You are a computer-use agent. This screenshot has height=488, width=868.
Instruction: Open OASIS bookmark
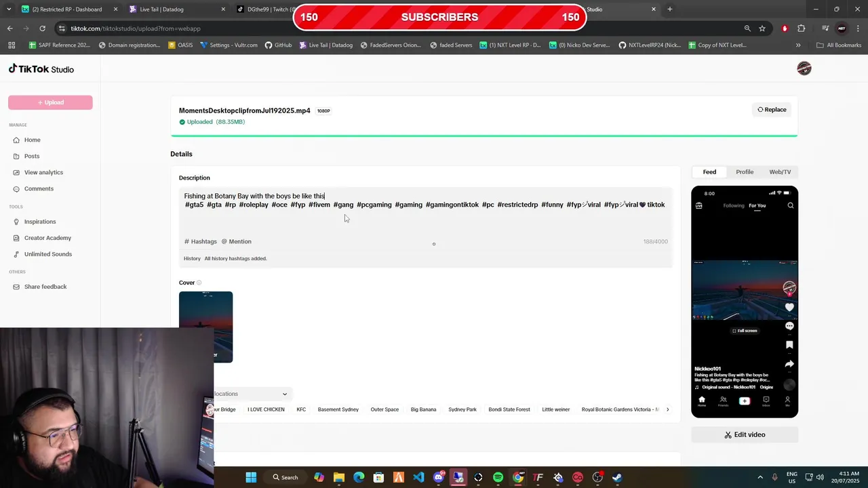pos(180,45)
